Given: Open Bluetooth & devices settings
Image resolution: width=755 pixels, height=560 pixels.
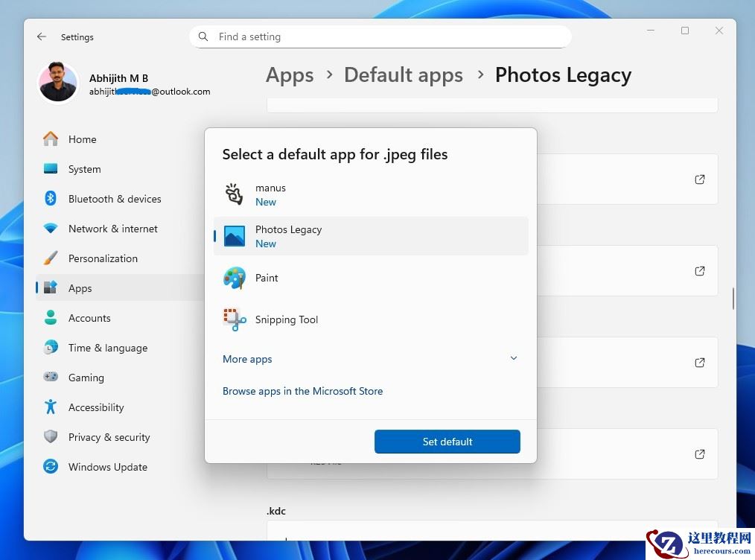Looking at the screenshot, I should coord(114,199).
